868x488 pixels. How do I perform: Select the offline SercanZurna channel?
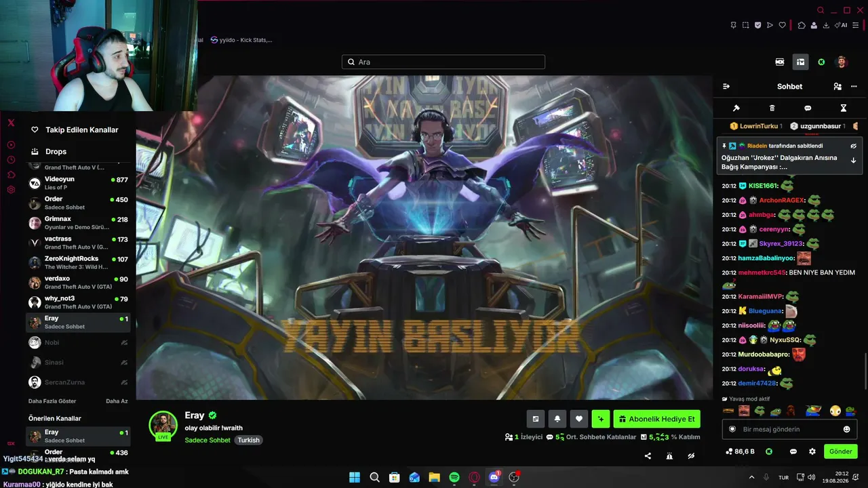(79, 382)
